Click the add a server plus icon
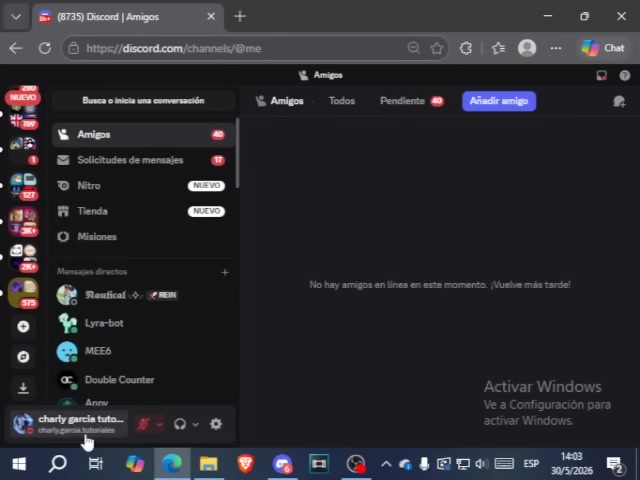 (23, 327)
